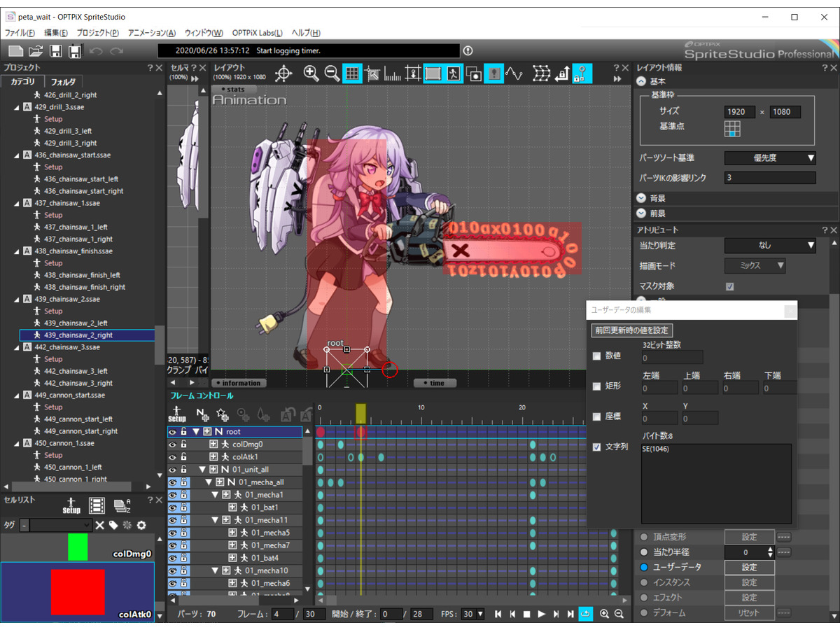Select the green colDmg0 cell thumbnail

[78, 547]
